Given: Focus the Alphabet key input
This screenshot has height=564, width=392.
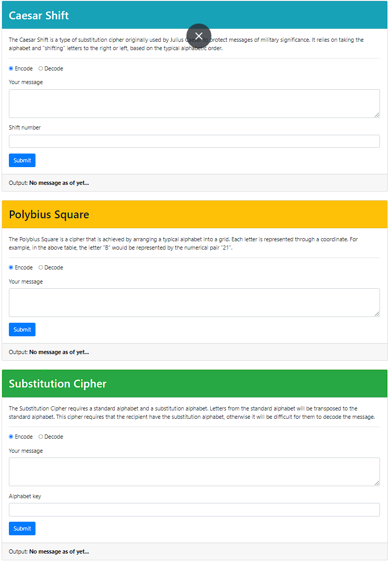Looking at the screenshot, I should pyautogui.click(x=194, y=509).
